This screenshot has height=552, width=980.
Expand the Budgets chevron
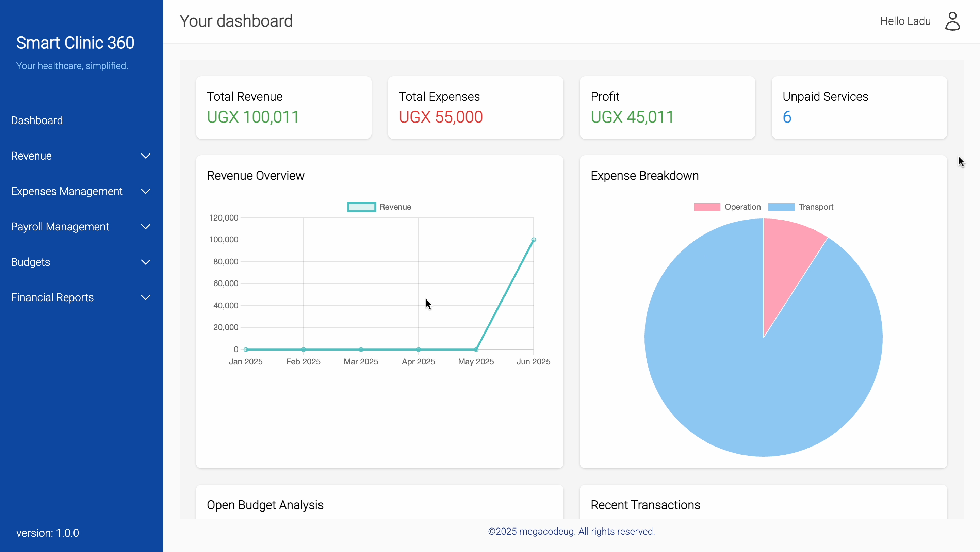[x=146, y=262]
